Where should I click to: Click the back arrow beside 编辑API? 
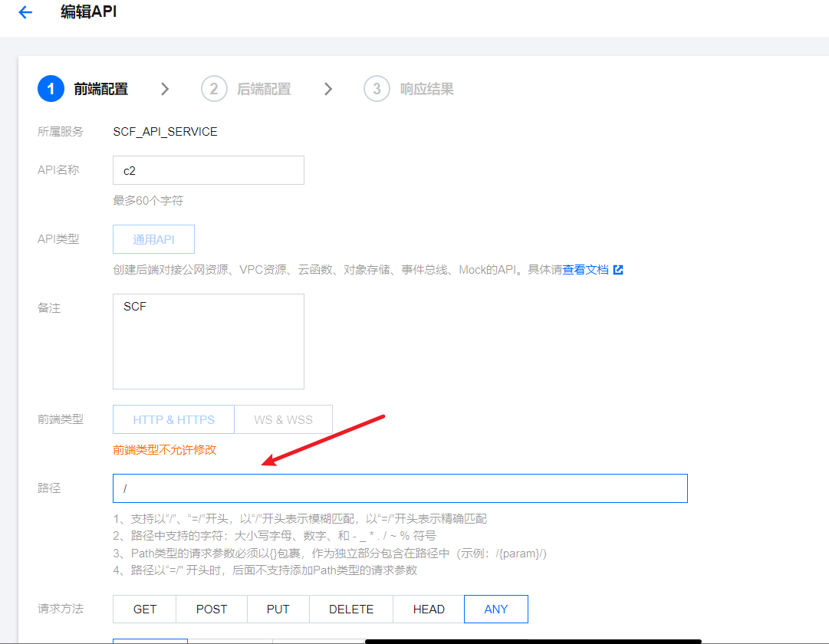pos(25,12)
